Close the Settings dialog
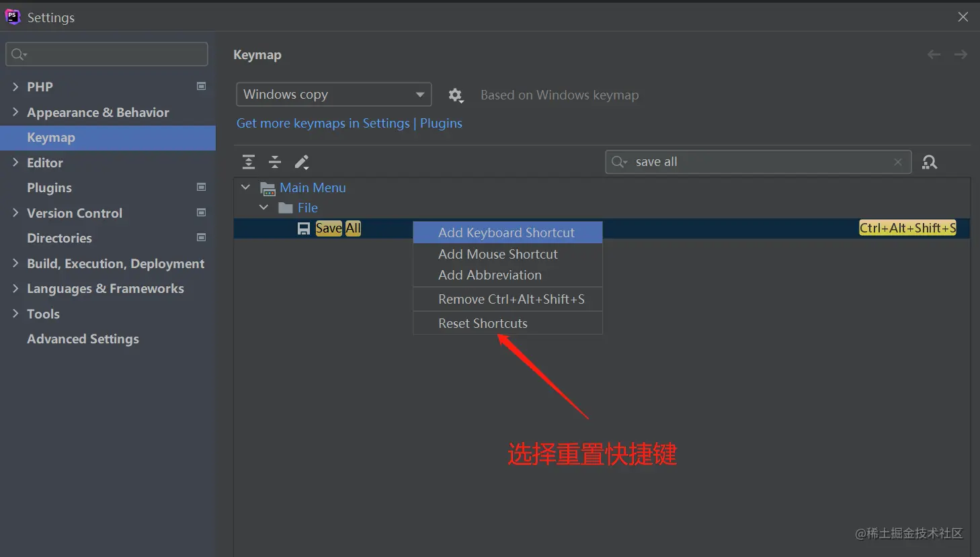The height and width of the screenshot is (557, 980). click(x=963, y=17)
